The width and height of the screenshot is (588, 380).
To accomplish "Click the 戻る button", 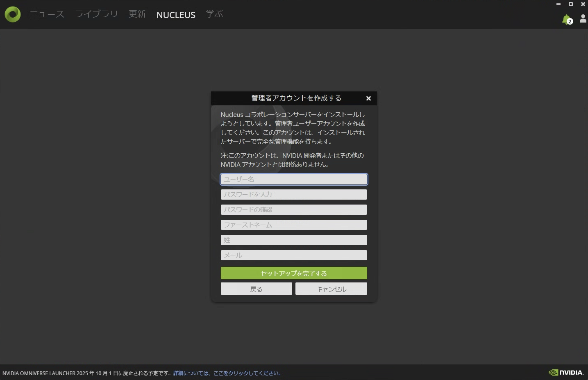I will (x=256, y=289).
